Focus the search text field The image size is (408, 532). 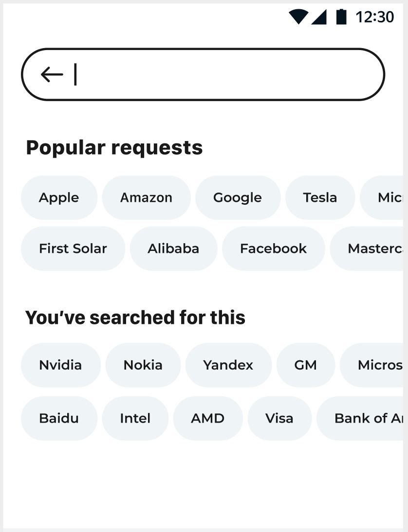point(224,74)
